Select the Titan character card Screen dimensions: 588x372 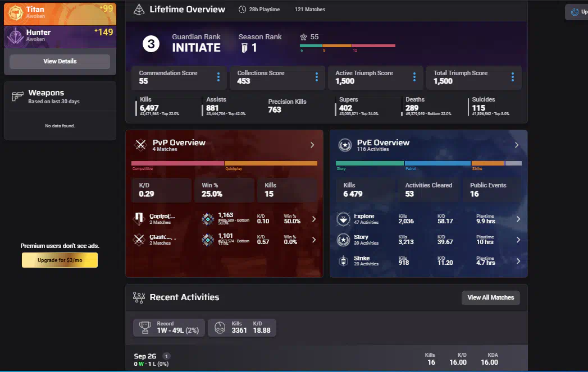[x=60, y=13]
